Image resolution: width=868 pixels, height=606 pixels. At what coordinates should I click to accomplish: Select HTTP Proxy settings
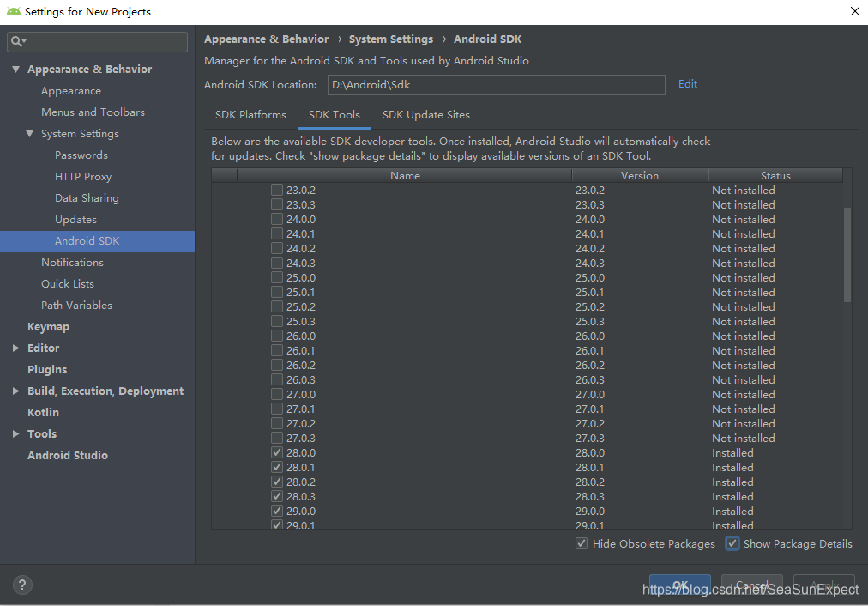click(83, 177)
